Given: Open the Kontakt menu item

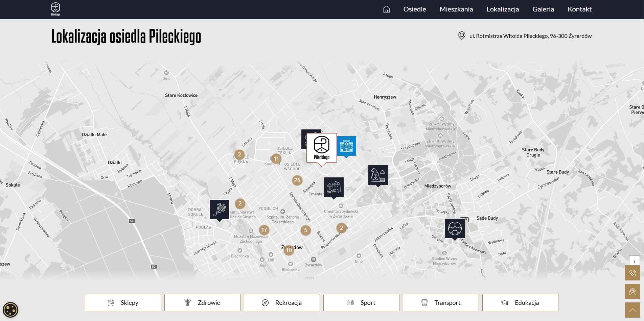Looking at the screenshot, I should click(x=580, y=9).
